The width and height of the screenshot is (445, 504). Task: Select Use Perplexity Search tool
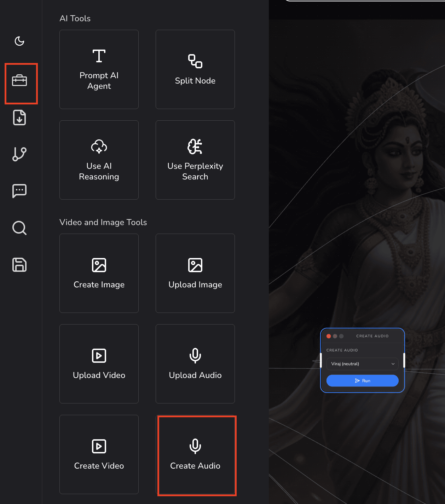[195, 160]
